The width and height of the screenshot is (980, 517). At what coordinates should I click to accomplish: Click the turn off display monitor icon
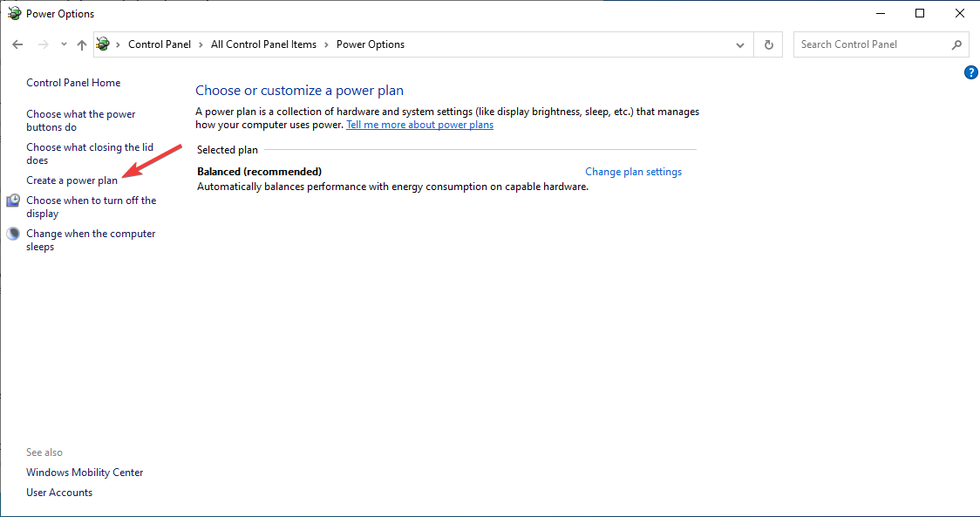click(13, 201)
